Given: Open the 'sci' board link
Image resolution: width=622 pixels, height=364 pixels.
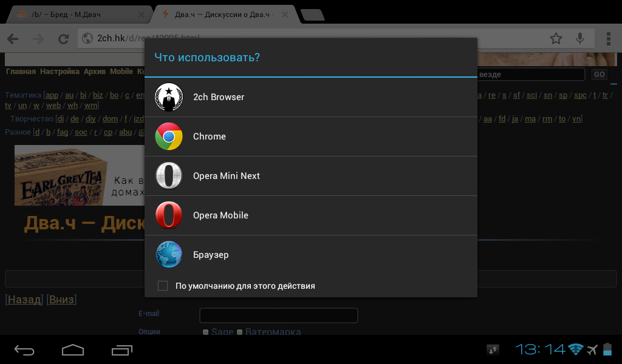Looking at the screenshot, I should coord(531,95).
